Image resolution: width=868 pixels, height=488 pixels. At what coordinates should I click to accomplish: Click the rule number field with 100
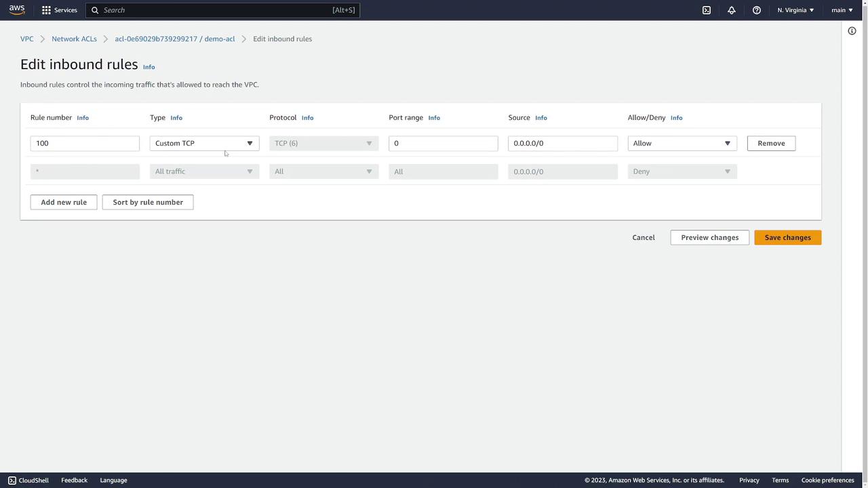click(85, 143)
